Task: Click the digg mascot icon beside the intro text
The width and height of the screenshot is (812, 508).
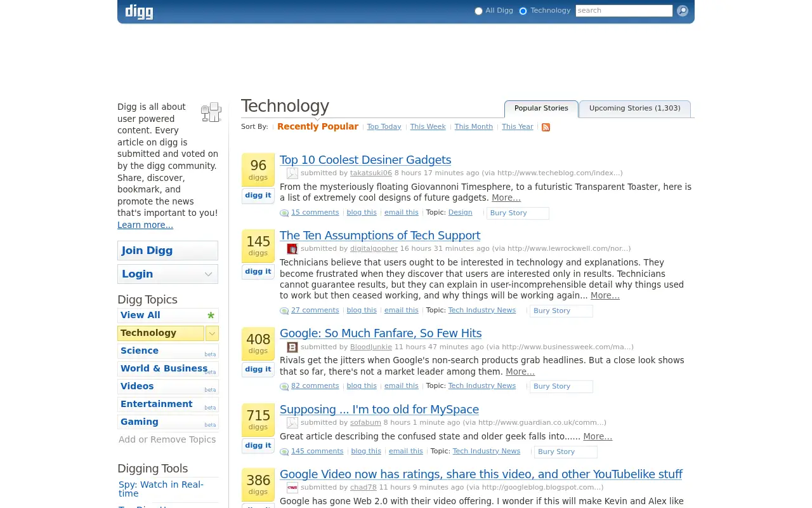Action: pyautogui.click(x=211, y=112)
